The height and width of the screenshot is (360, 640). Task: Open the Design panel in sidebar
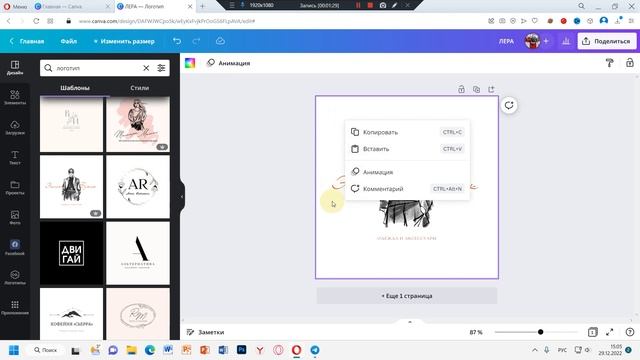(15, 68)
